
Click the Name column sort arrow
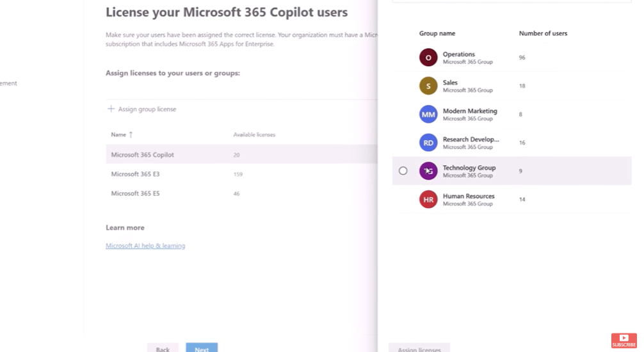tap(131, 135)
